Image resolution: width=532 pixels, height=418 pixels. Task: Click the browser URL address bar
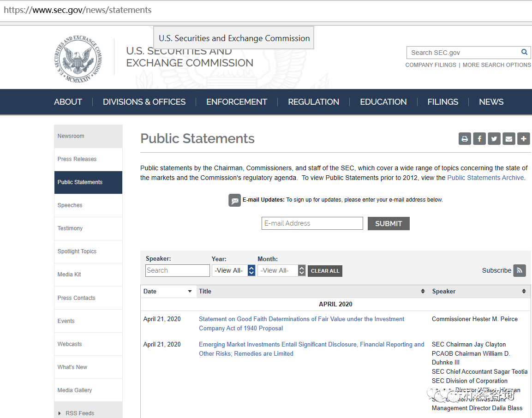click(266, 10)
